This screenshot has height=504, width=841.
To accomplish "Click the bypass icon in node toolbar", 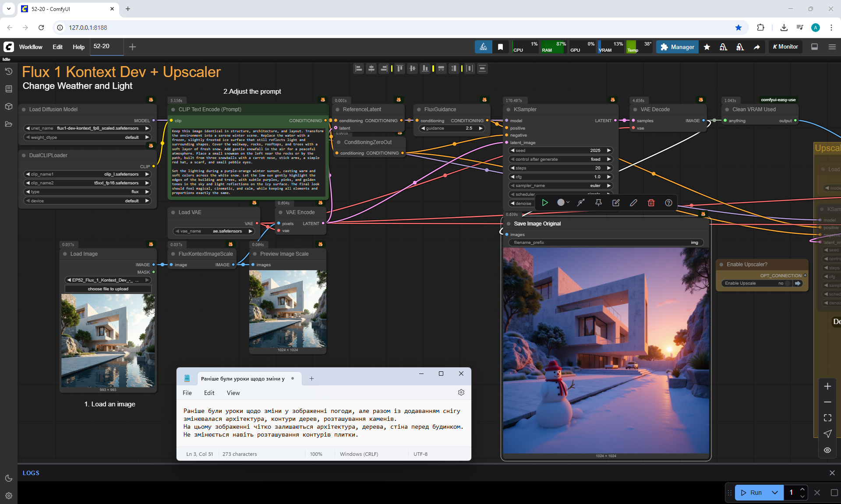I will [581, 203].
